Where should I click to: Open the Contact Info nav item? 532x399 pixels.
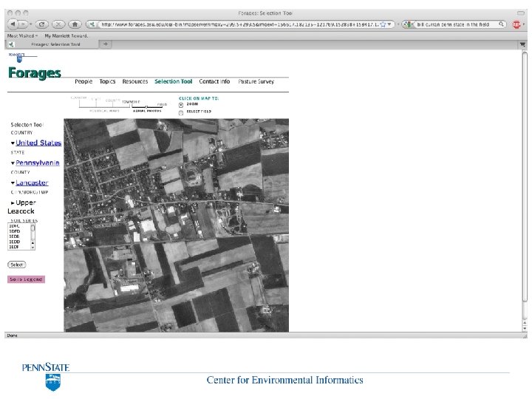click(x=214, y=81)
